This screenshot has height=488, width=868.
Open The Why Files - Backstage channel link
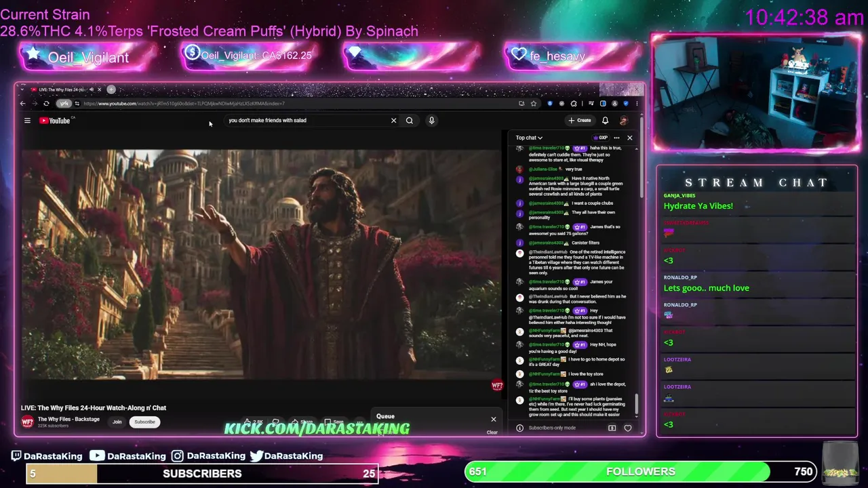tap(68, 419)
